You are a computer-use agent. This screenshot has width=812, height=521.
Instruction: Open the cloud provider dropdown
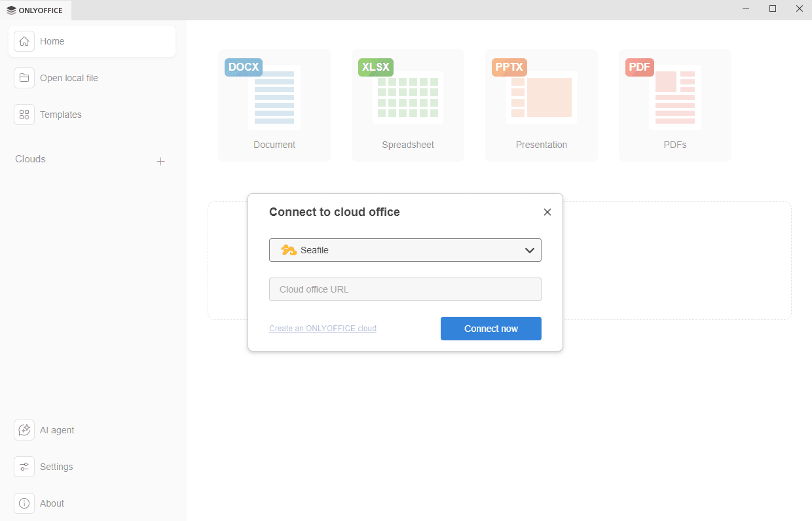coord(405,250)
